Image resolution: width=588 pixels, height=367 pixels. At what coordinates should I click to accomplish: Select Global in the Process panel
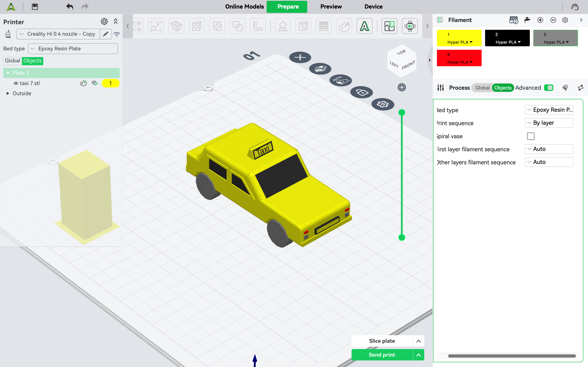482,88
